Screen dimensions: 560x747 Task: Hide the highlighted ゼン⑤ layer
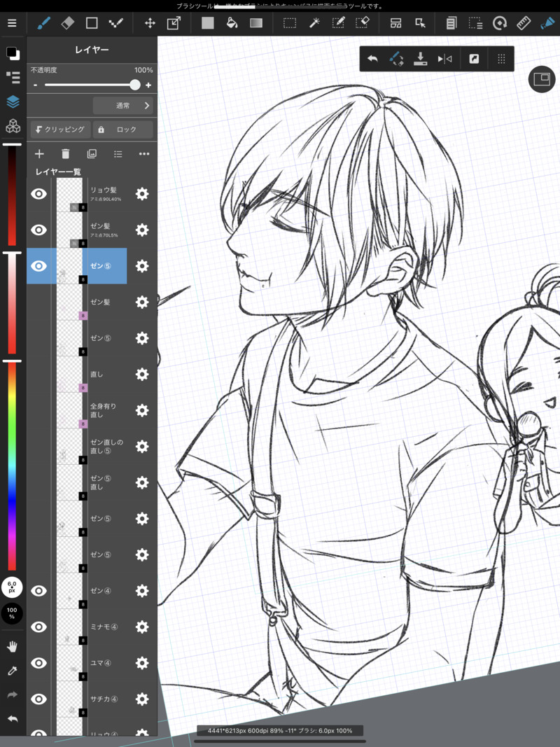[x=38, y=266]
